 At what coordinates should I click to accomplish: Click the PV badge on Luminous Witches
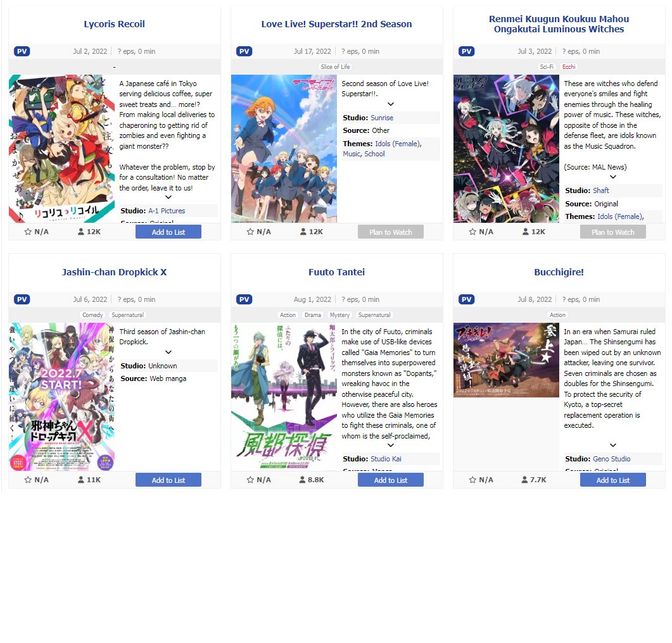click(466, 51)
